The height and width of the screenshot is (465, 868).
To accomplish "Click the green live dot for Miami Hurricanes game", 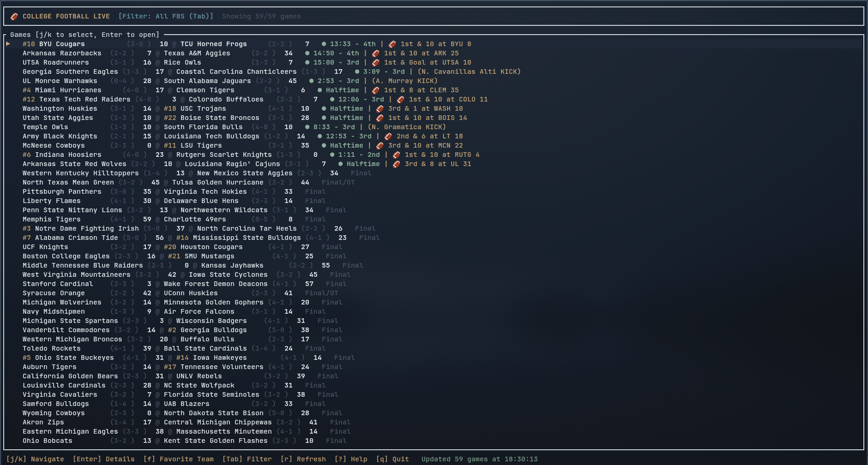I will (319, 90).
